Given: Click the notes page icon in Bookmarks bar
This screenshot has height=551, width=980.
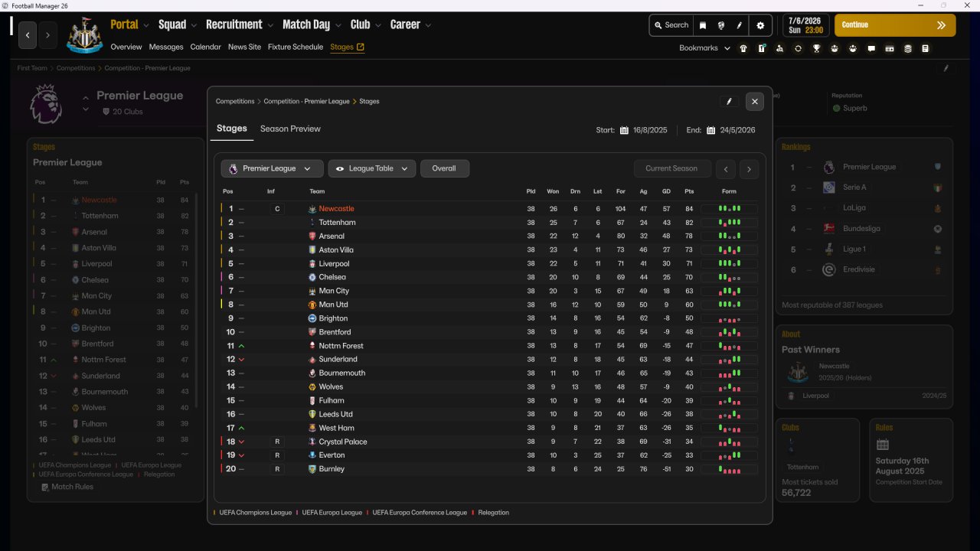Looking at the screenshot, I should click(926, 48).
